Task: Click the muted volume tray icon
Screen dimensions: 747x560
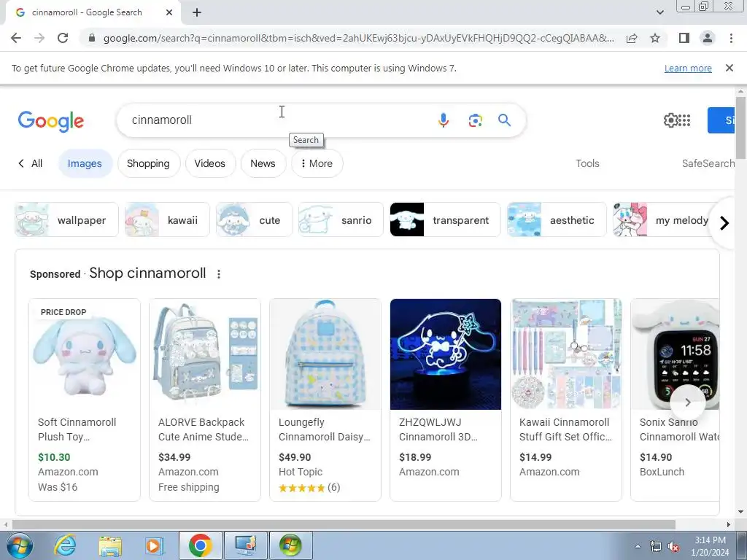Action: [x=673, y=546]
